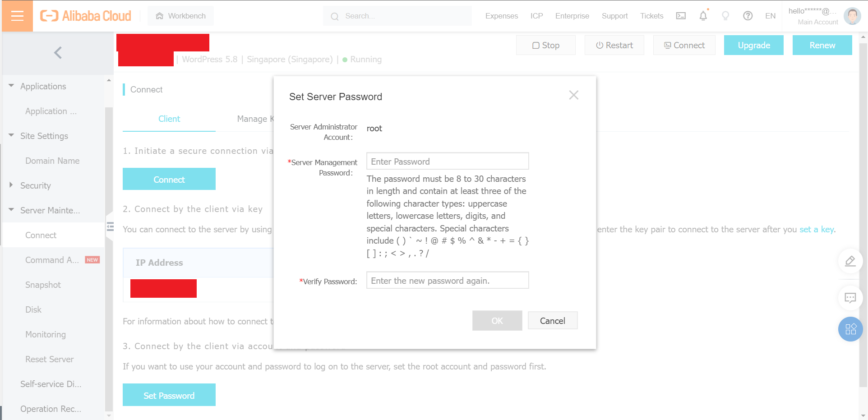
Task: Open the chat message floating icon
Action: [850, 298]
